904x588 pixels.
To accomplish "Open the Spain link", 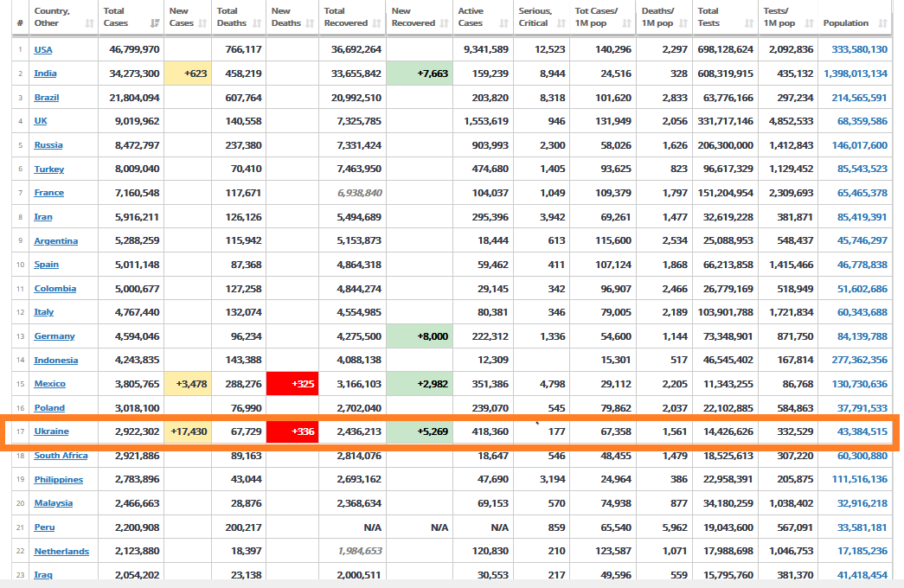I will [x=46, y=265].
